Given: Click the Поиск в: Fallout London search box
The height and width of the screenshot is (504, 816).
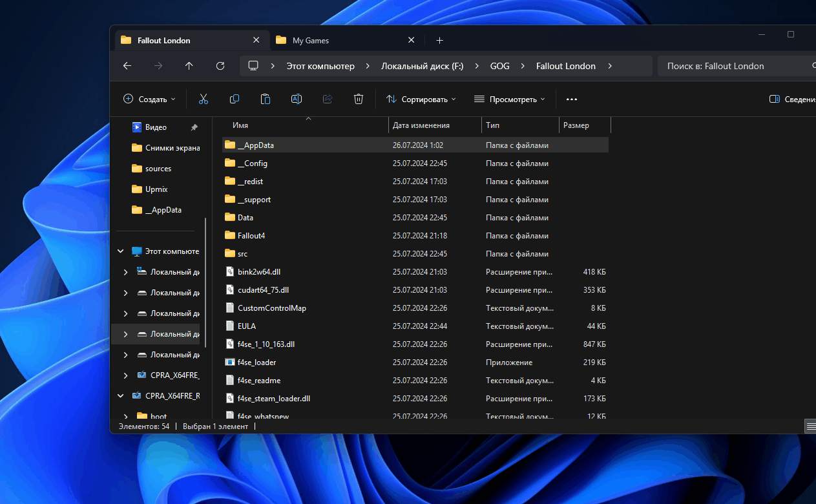Looking at the screenshot, I should point(737,66).
